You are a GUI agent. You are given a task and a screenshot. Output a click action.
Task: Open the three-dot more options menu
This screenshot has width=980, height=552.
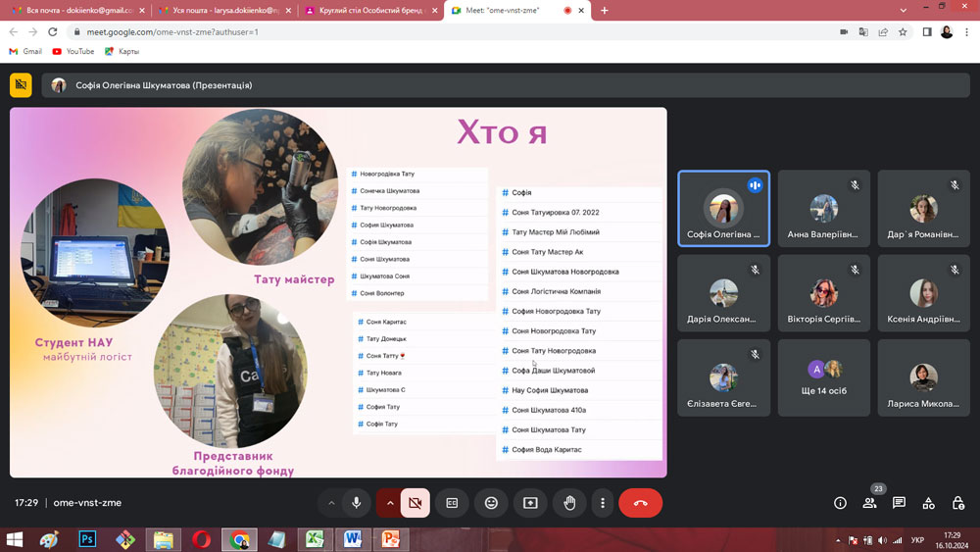[603, 503]
